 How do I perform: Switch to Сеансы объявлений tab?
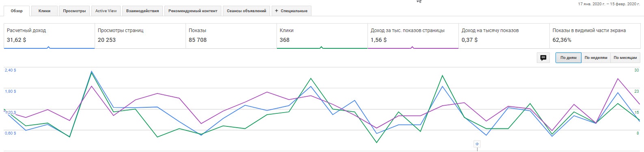tap(246, 11)
